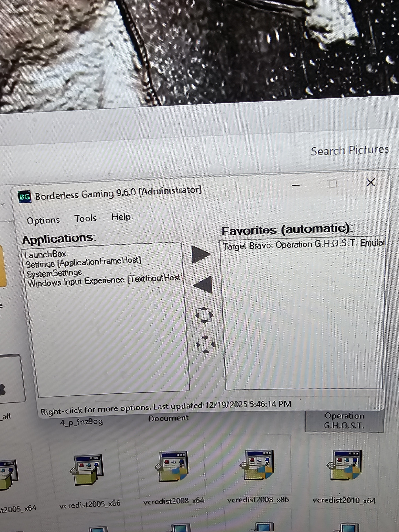Open the Options menu

pos(43,220)
